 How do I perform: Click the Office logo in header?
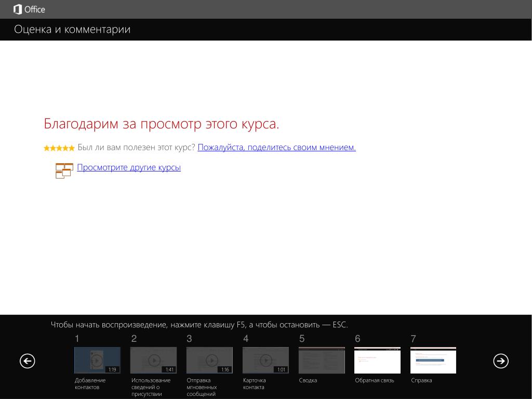[29, 9]
